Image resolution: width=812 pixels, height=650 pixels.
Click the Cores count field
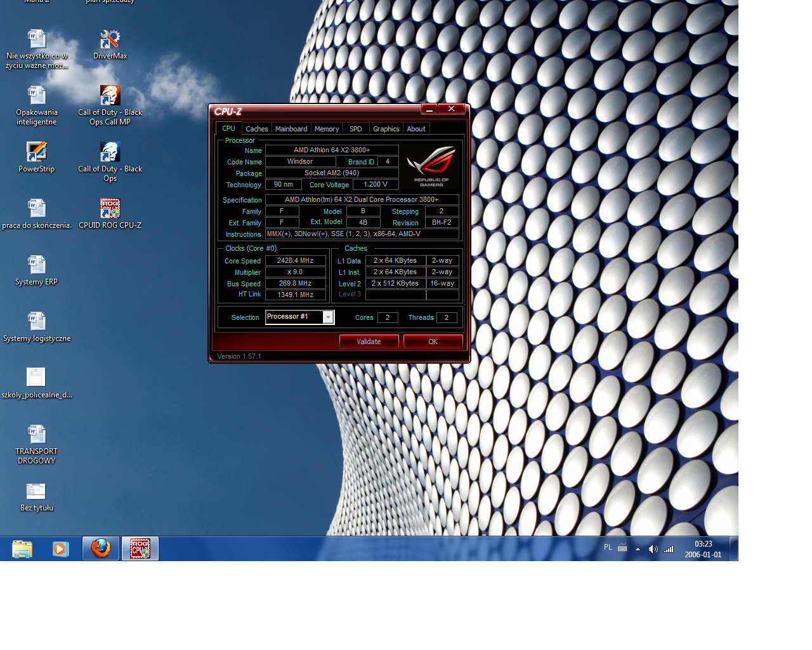pyautogui.click(x=388, y=317)
